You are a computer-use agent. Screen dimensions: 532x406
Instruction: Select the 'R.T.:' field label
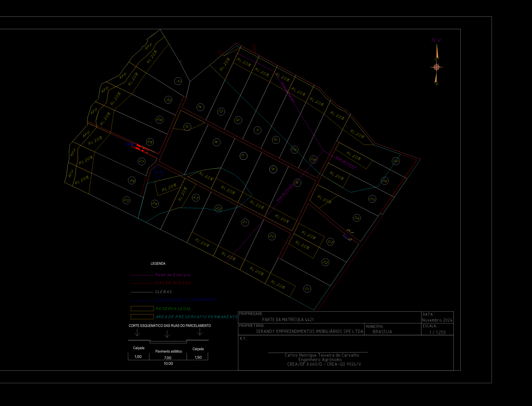tap(244, 339)
